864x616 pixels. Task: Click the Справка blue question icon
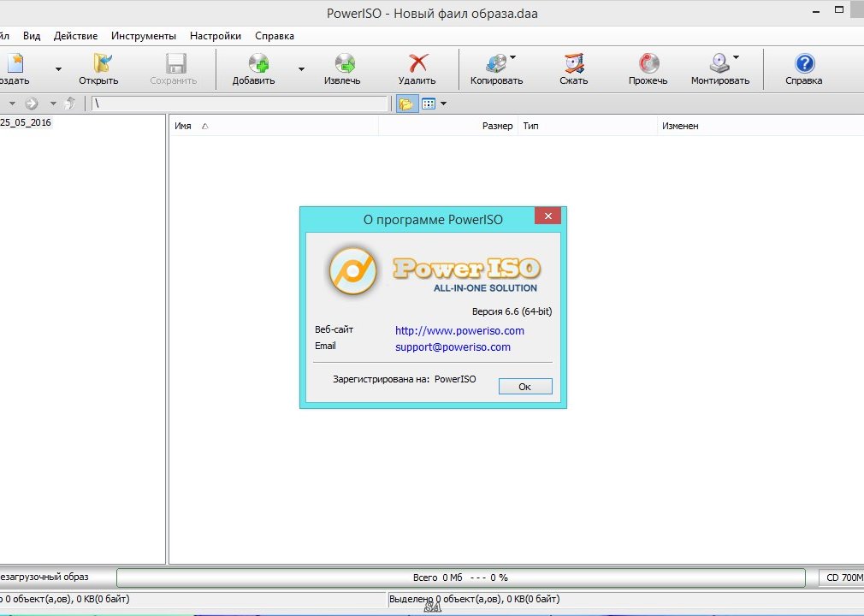click(804, 63)
